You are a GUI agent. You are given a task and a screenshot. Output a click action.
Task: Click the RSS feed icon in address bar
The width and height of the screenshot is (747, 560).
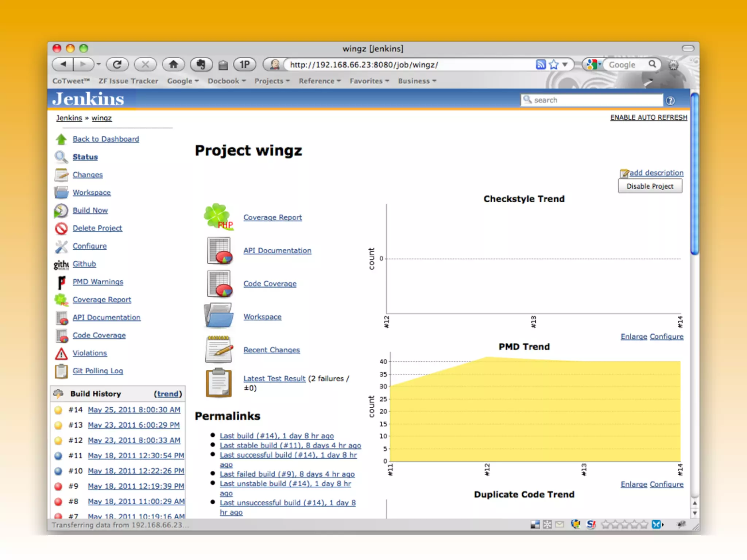541,65
